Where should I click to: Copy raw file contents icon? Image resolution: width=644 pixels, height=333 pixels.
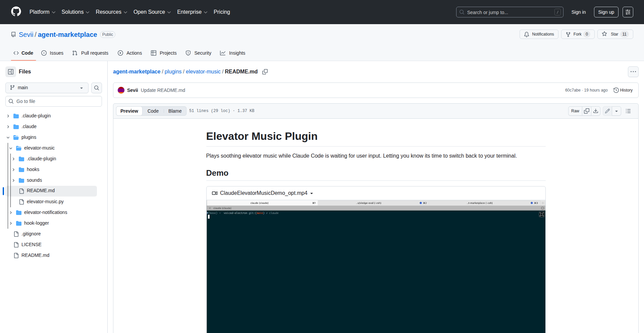pyautogui.click(x=587, y=111)
